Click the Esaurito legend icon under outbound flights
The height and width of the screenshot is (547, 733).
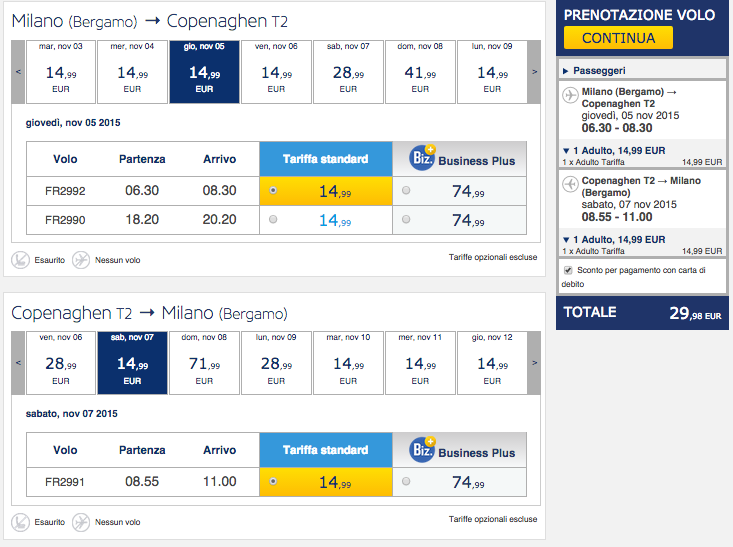[x=21, y=260]
